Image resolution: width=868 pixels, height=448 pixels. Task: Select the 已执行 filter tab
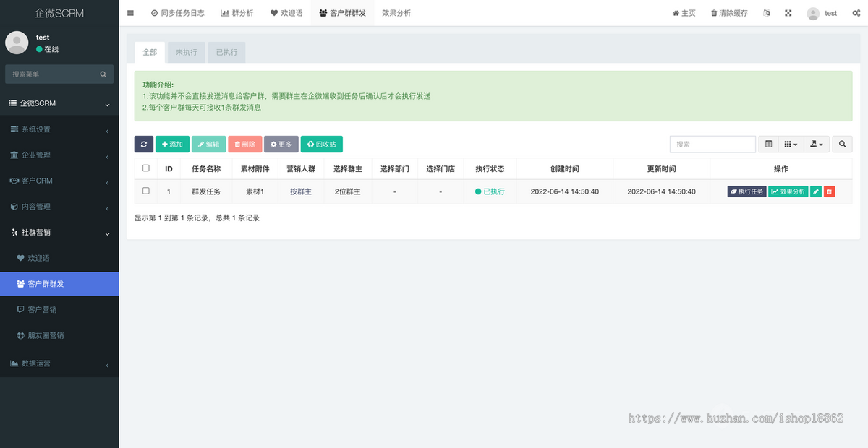point(226,51)
